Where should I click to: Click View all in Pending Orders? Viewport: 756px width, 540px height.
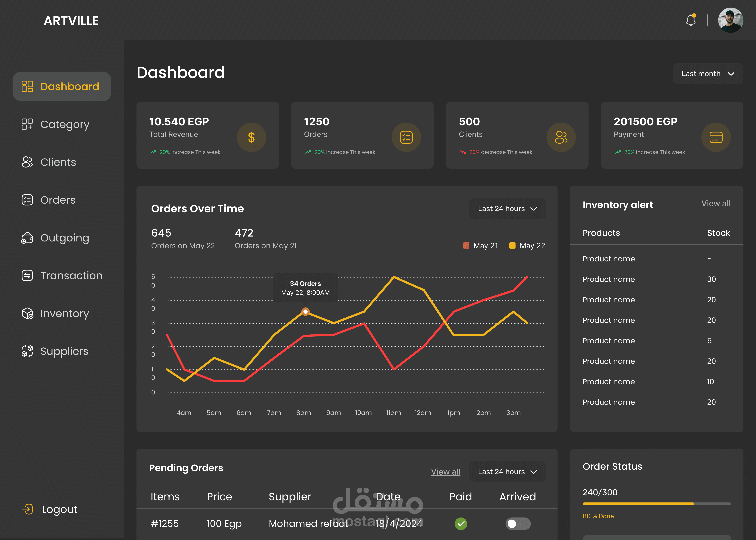tap(446, 472)
